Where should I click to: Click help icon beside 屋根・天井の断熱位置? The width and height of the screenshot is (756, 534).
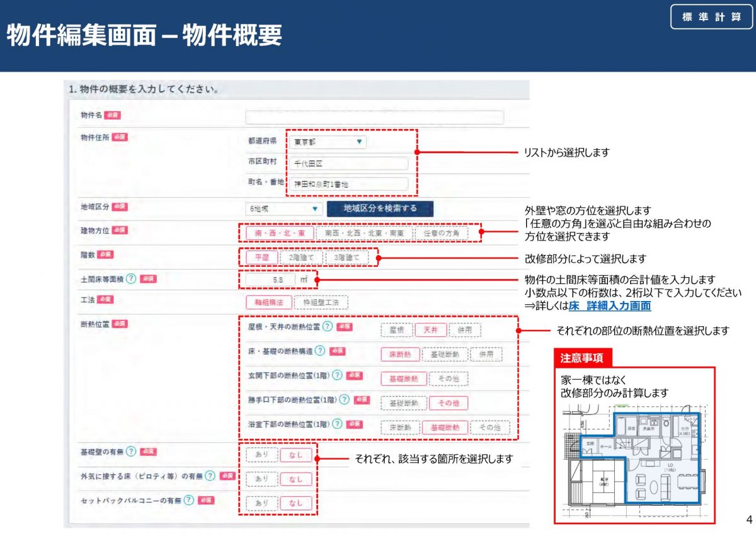pos(328,326)
